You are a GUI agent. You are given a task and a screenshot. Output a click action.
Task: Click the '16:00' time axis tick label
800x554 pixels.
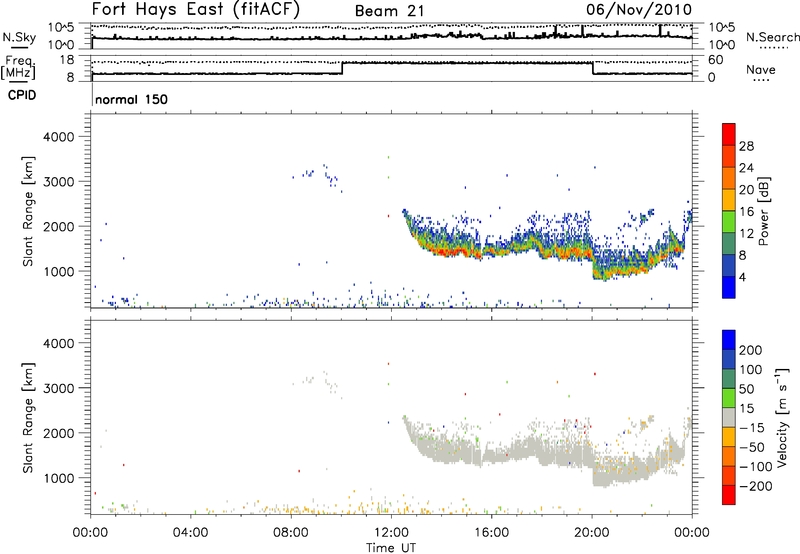click(x=491, y=533)
